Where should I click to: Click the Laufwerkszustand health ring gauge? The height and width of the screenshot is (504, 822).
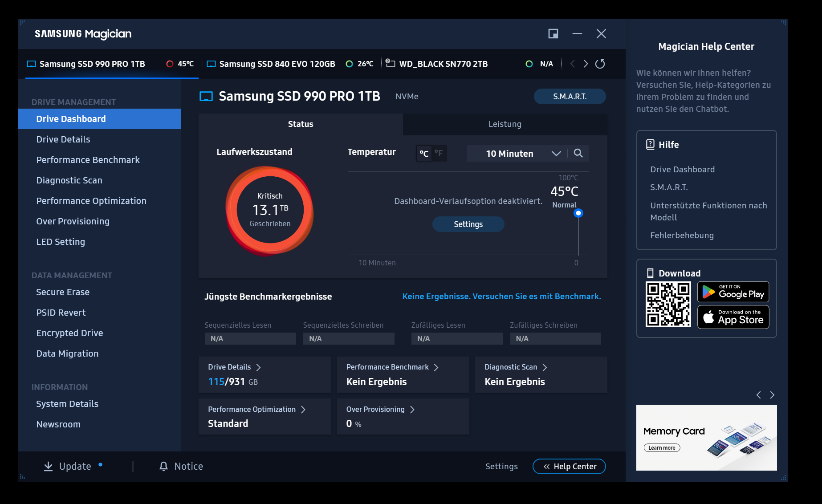click(270, 211)
